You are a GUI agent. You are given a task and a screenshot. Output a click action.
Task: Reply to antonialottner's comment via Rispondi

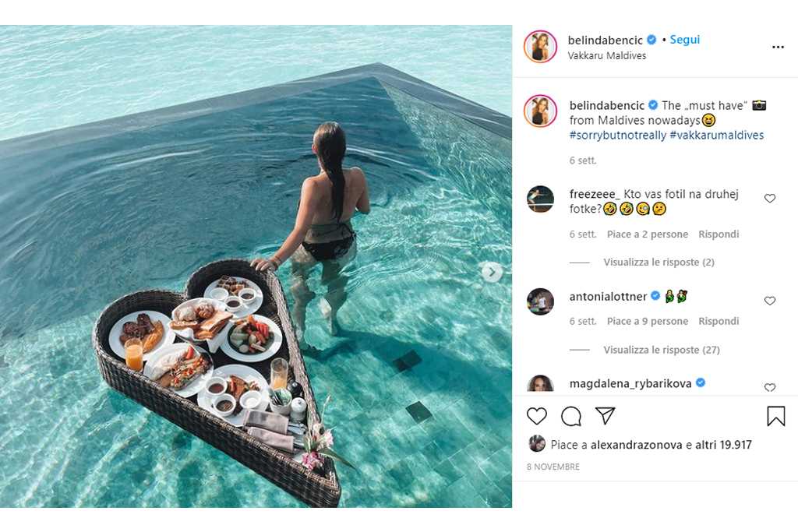pos(719,321)
